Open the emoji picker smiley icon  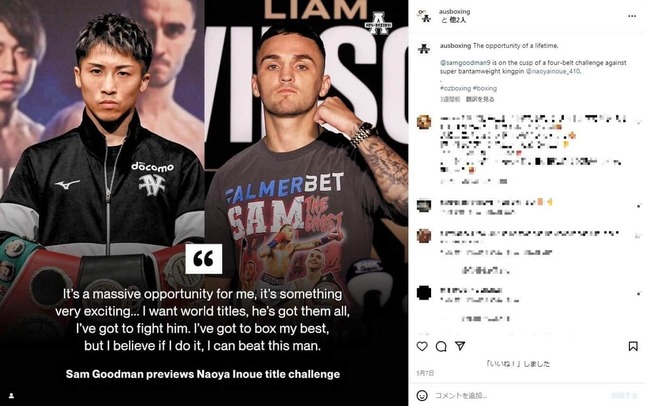point(422,395)
